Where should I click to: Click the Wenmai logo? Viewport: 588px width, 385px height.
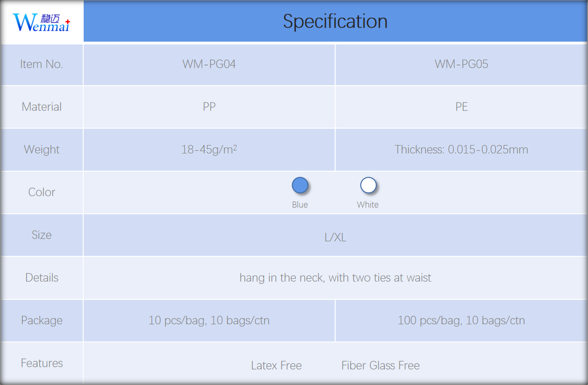[x=42, y=22]
